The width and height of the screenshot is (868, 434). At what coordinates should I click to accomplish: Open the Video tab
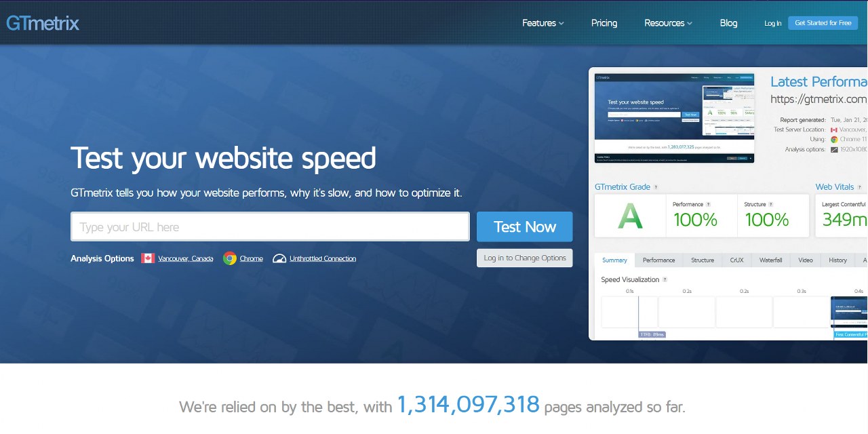[806, 260]
